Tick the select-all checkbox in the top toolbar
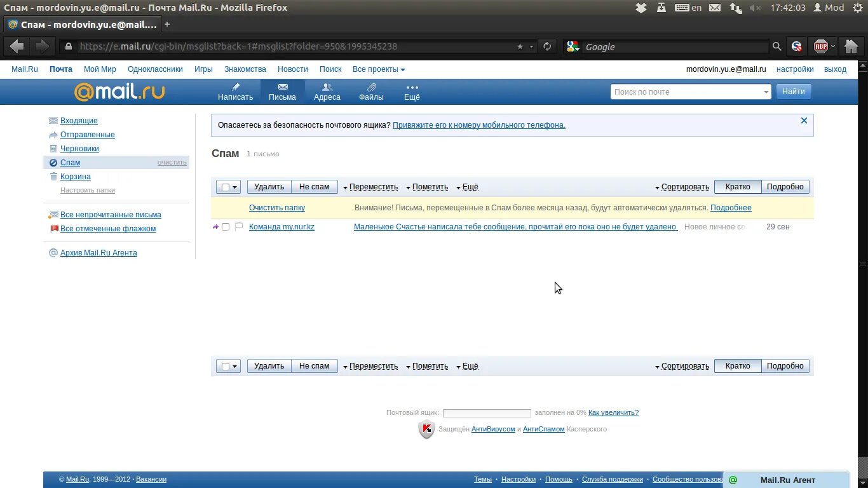The width and height of the screenshot is (868, 488). coord(226,187)
